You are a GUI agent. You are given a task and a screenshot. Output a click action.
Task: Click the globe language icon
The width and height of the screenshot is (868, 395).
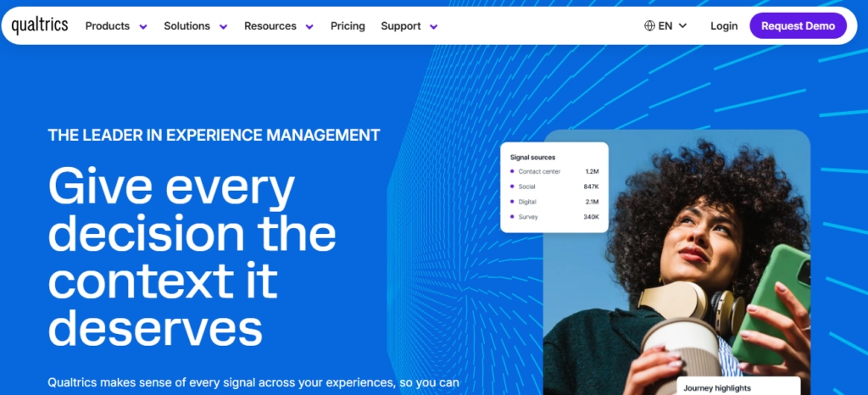[649, 26]
